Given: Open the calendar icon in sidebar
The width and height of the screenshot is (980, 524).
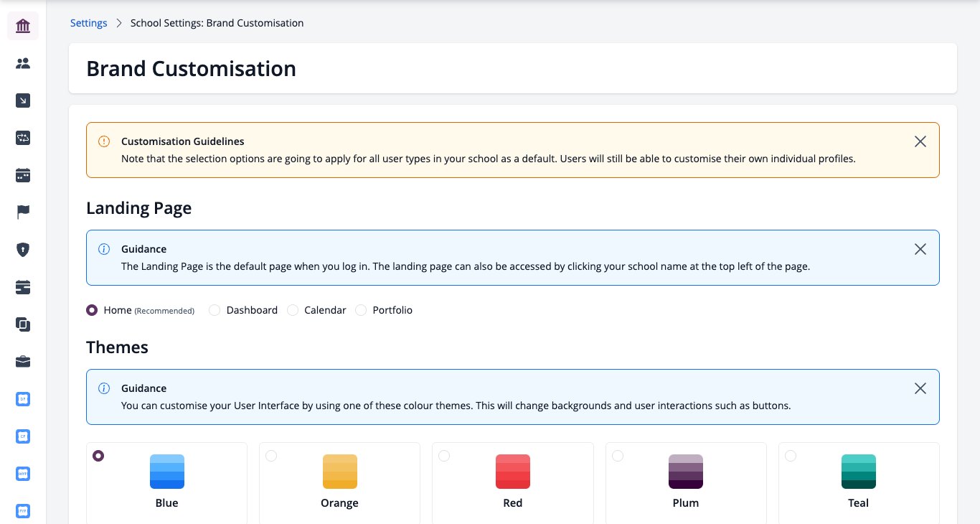Looking at the screenshot, I should coord(23,175).
